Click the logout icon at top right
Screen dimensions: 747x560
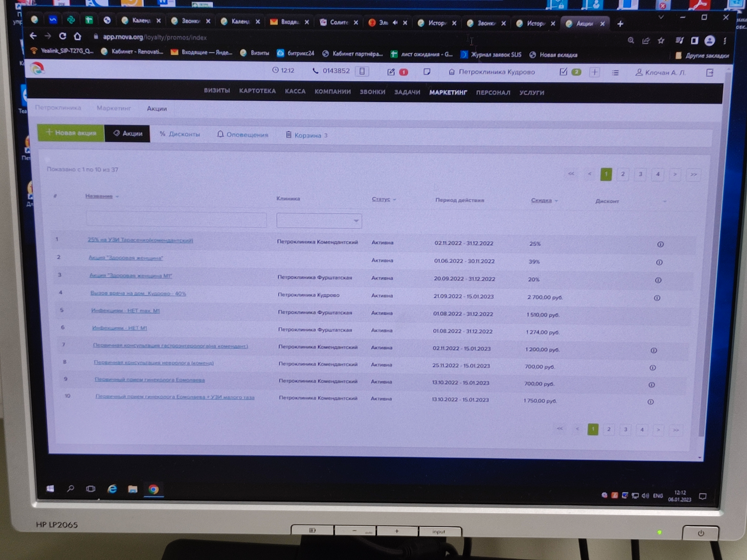[709, 73]
